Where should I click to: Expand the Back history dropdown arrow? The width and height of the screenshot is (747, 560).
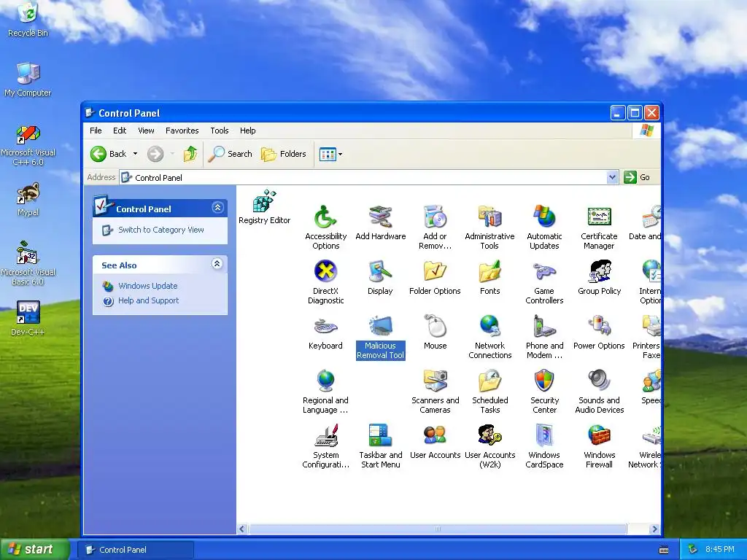click(135, 154)
